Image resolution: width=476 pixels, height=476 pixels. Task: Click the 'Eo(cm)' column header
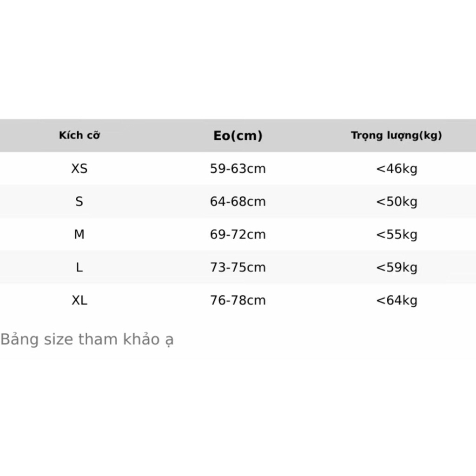coord(238,136)
